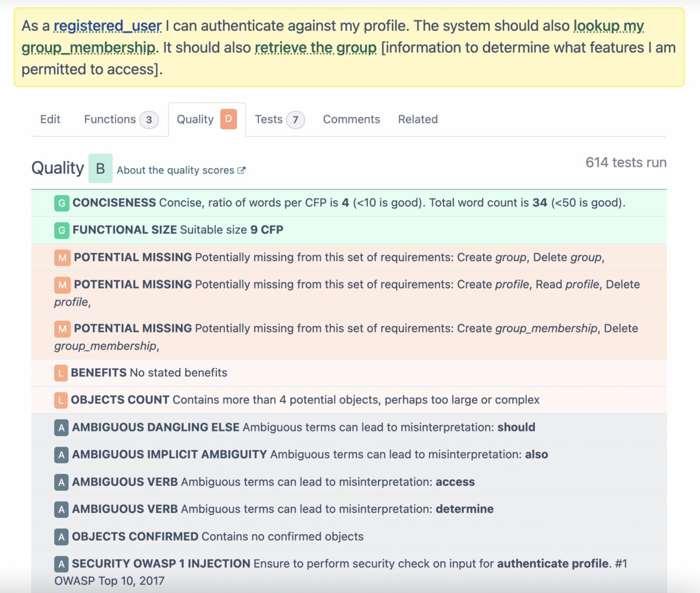The image size is (700, 593).
Task: Click the G badge beside FUNCTIONAL SIZE
Action: [x=61, y=230]
